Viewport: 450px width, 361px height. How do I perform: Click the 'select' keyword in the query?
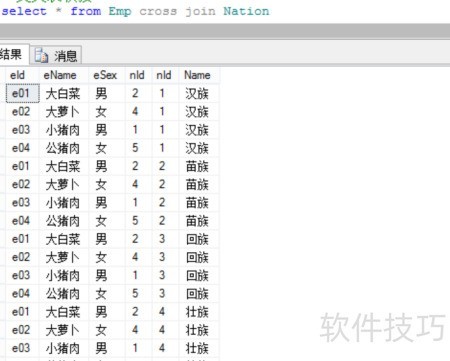tap(24, 11)
